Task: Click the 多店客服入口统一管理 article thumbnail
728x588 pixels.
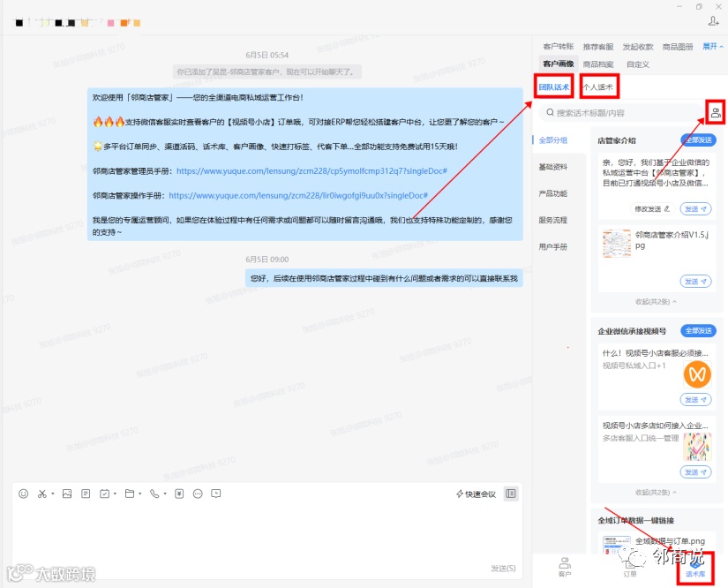Action: click(697, 447)
